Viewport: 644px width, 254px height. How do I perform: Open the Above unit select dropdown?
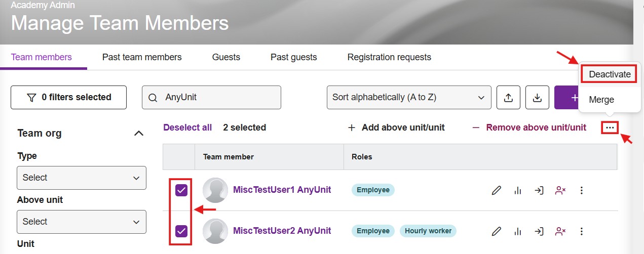(82, 222)
